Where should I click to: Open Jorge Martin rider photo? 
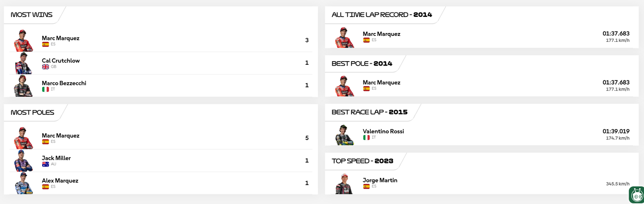(345, 184)
